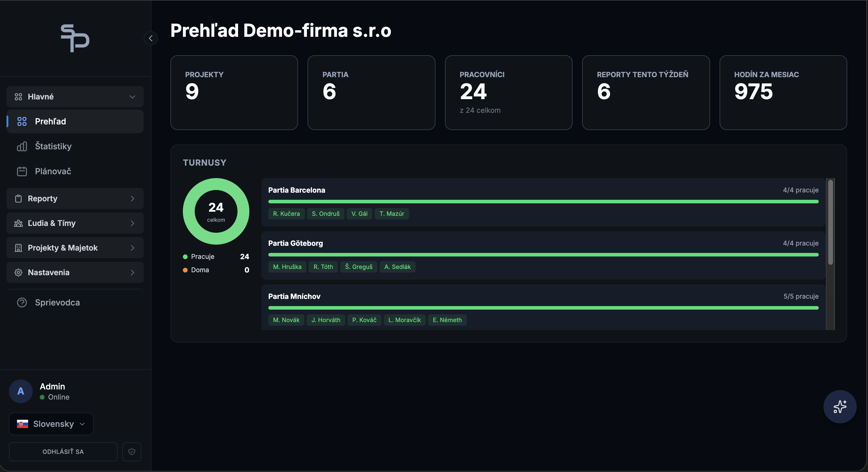The width and height of the screenshot is (868, 472).
Task: Click the Partia Mníchov title
Action: point(294,297)
